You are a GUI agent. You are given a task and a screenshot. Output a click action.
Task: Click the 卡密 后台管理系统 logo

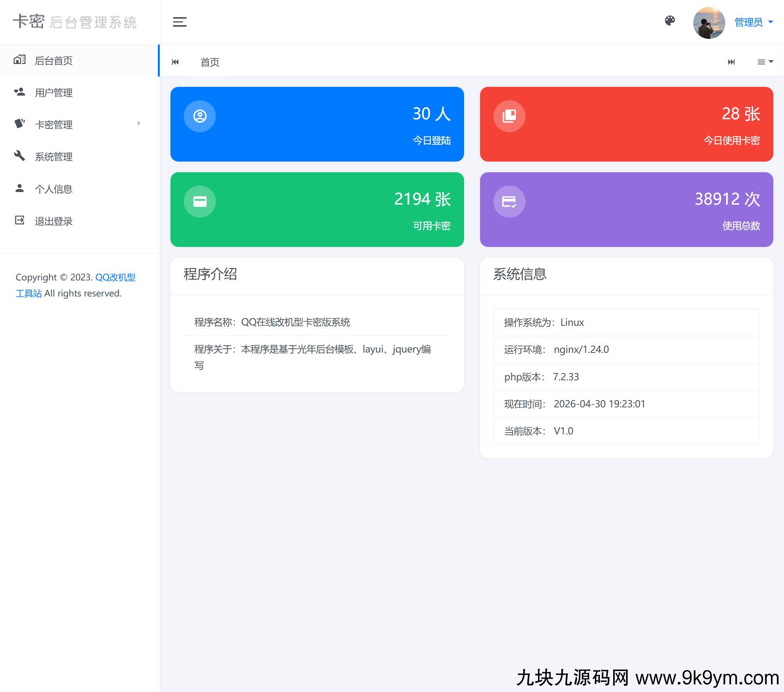pos(74,22)
